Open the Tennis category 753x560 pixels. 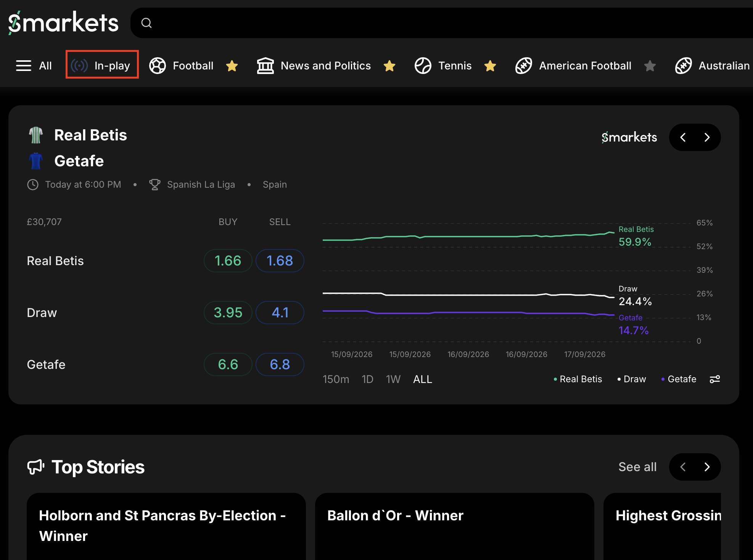tap(455, 66)
